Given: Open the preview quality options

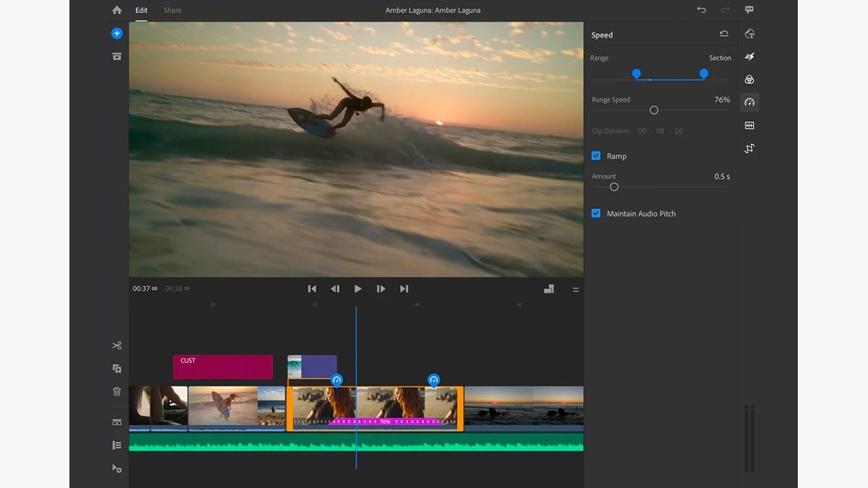Looking at the screenshot, I should [548, 288].
